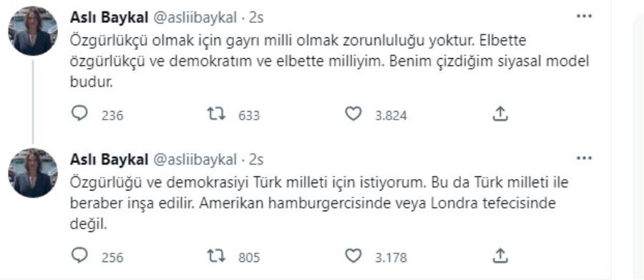Open Aslı Baykal's avatar on second tweet

[33, 173]
